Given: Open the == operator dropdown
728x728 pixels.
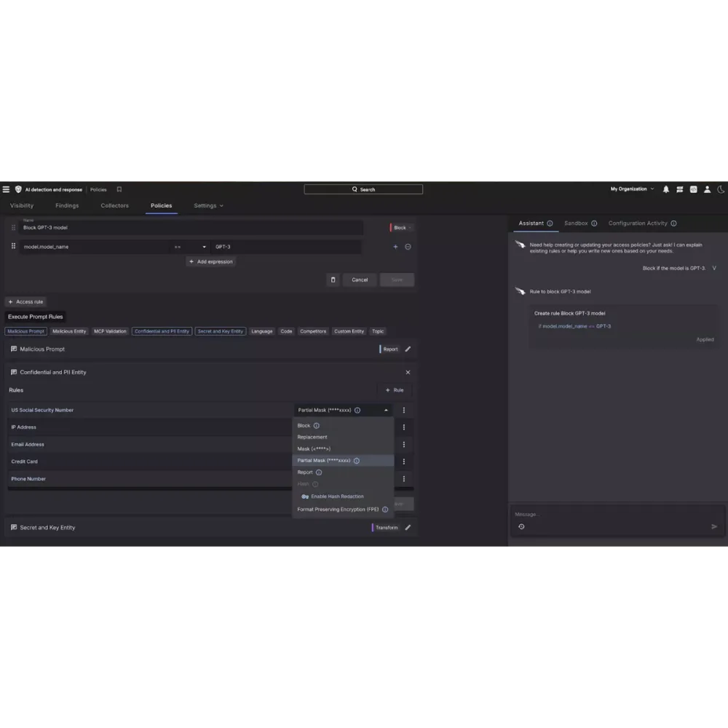Looking at the screenshot, I should tap(190, 247).
